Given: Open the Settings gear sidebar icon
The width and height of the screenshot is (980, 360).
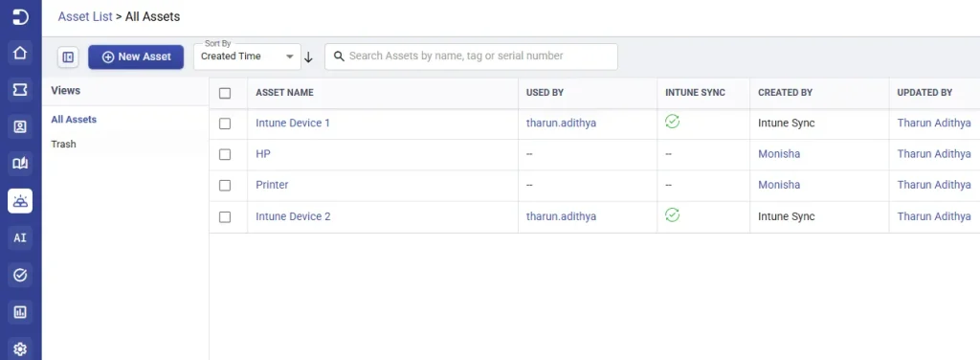Looking at the screenshot, I should click(20, 349).
